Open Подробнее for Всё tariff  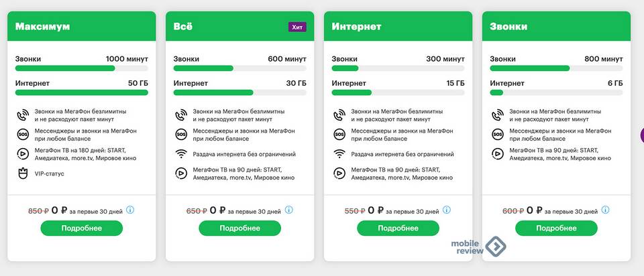pyautogui.click(x=240, y=228)
